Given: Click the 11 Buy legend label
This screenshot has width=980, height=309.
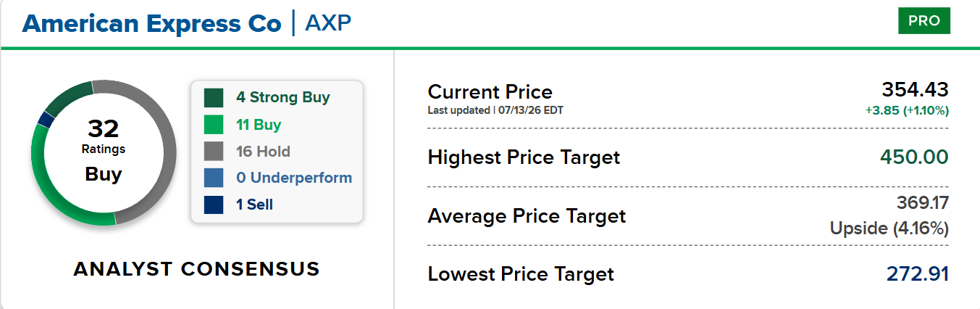Looking at the screenshot, I should click(259, 125).
